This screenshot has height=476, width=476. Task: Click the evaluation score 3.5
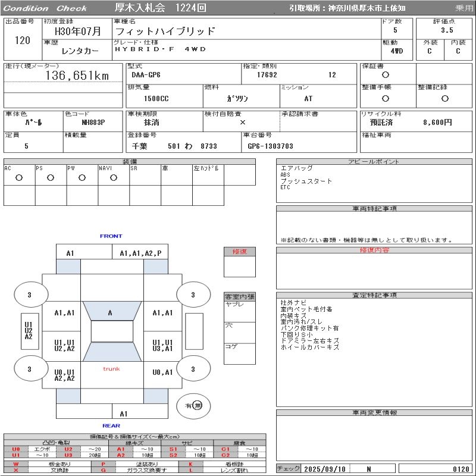447,30
